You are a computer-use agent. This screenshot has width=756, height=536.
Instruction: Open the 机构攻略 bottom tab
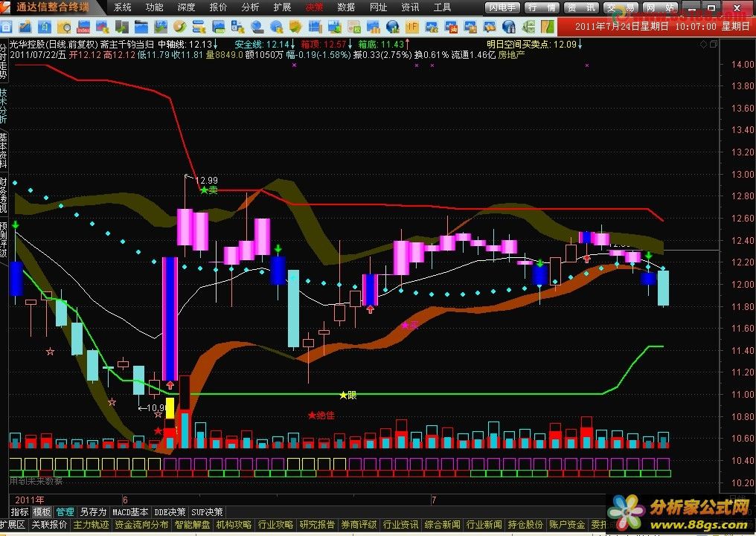coord(234,524)
